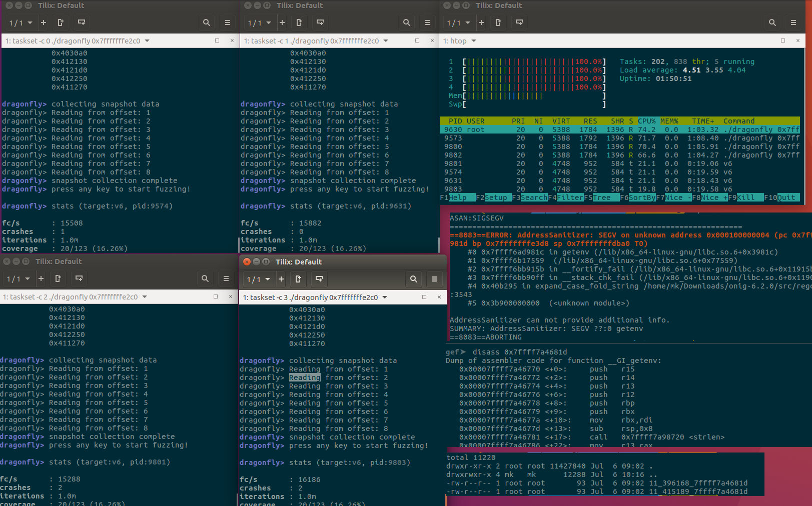
Task: Maximize the taskset -c 3 terminal pane
Action: [x=424, y=297]
